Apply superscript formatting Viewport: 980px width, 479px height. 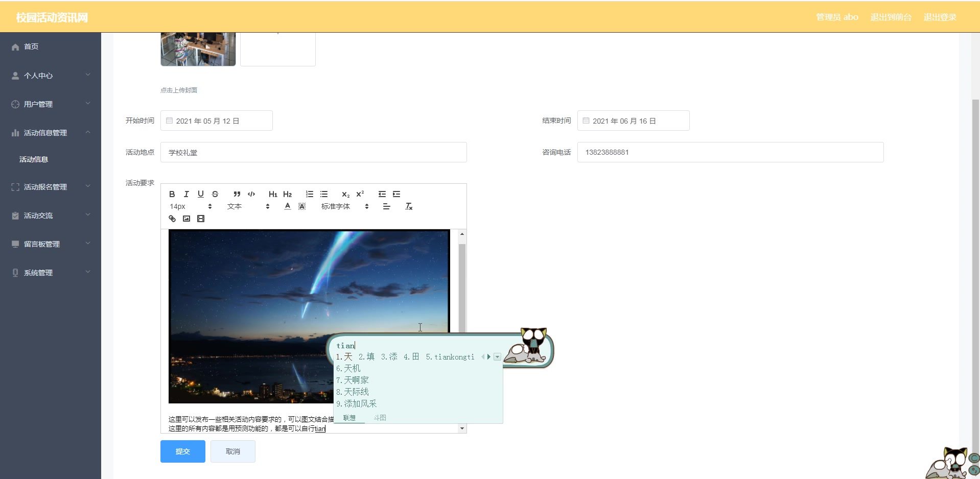point(360,194)
